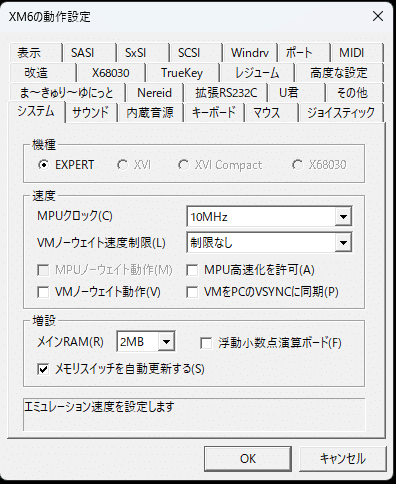The width and height of the screenshot is (396, 484).
Task: Open the メインRAM dropdown arrow
Action: [x=166, y=341]
